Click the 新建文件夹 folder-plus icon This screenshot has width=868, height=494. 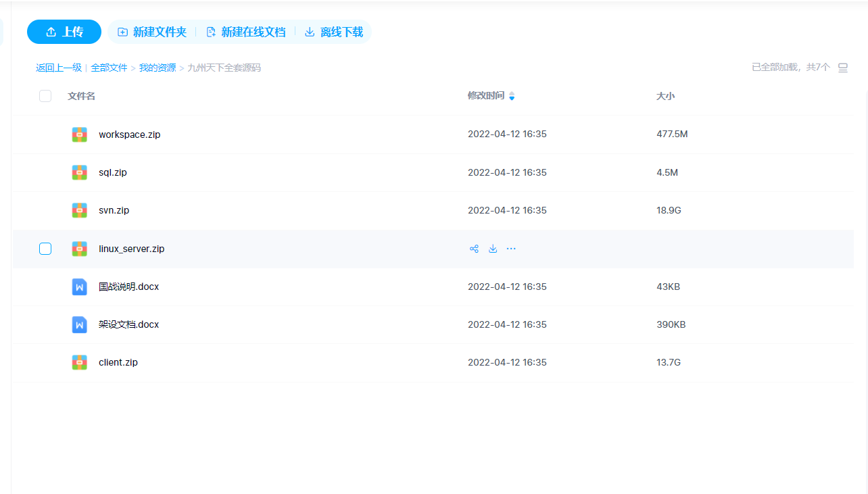click(x=122, y=31)
